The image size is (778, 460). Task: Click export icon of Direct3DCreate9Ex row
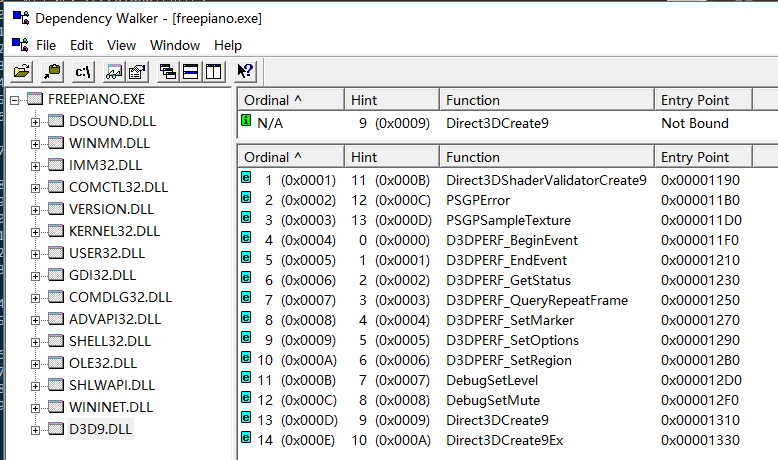246,438
